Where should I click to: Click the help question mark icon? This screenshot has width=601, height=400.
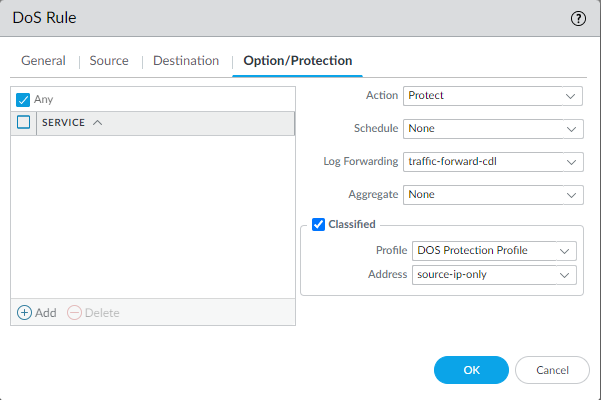coord(578,18)
